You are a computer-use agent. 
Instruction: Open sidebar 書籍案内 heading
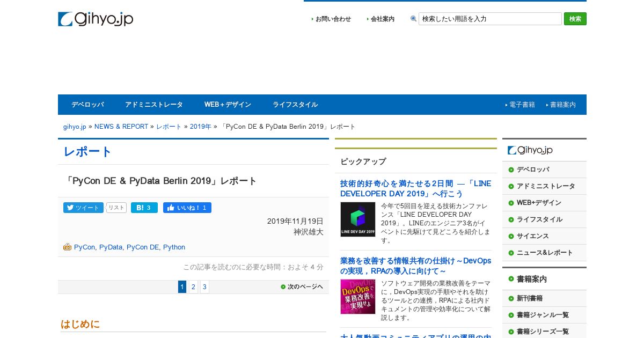click(x=544, y=279)
